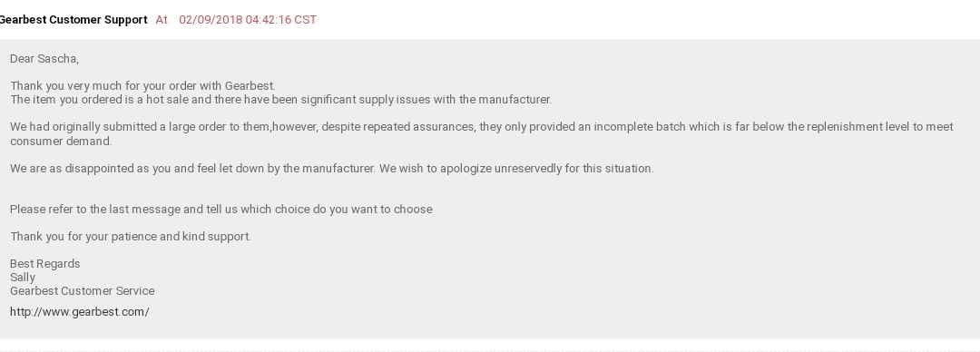
Task: Click the red "At" label
Action: click(162, 19)
